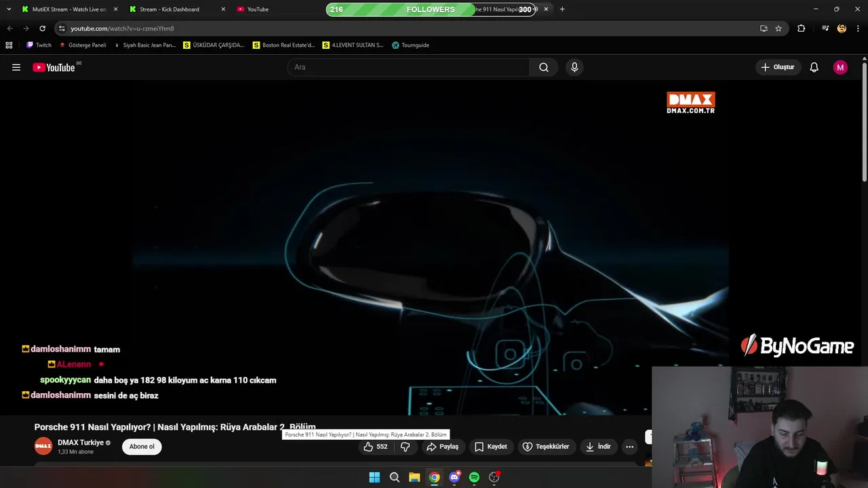The height and width of the screenshot is (488, 868).
Task: View site information icon in address bar
Action: pos(62,28)
